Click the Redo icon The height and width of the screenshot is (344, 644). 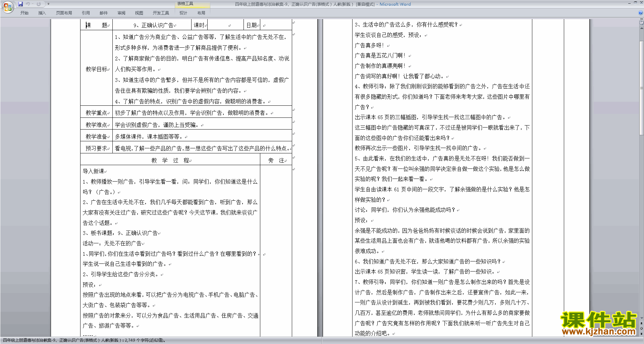[39, 4]
